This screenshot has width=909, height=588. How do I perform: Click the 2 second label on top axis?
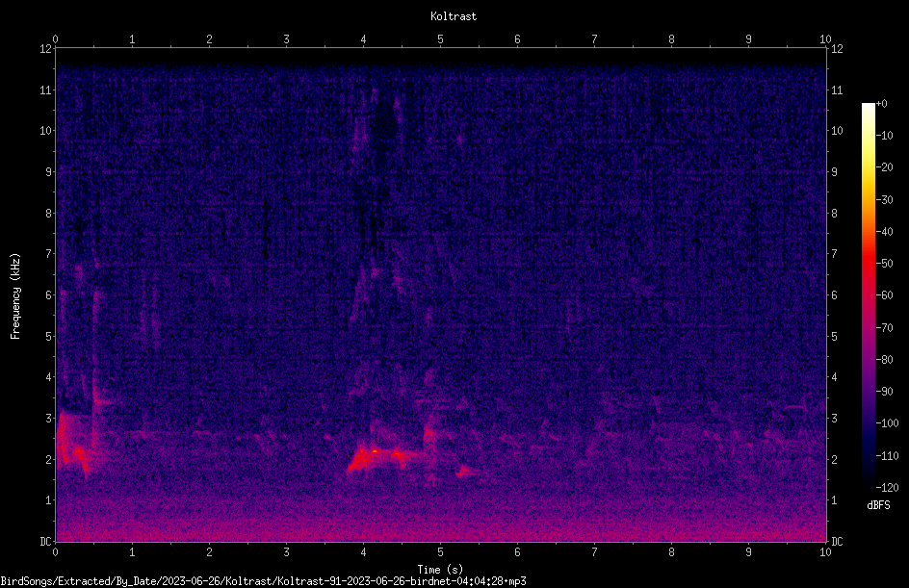(209, 38)
